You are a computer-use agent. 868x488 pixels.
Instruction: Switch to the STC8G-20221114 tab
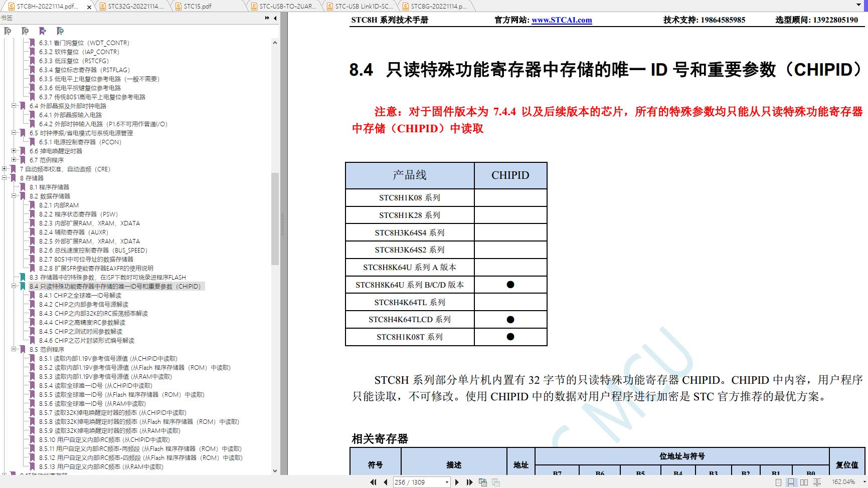[x=438, y=7]
